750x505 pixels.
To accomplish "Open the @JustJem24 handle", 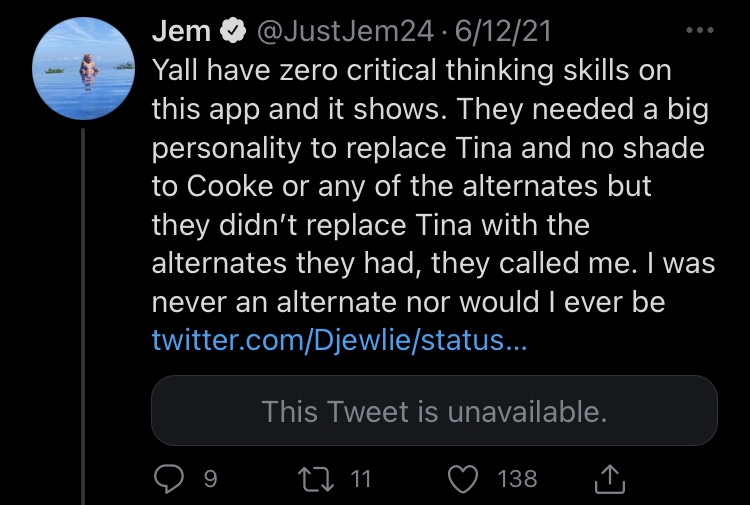I will tap(345, 31).
